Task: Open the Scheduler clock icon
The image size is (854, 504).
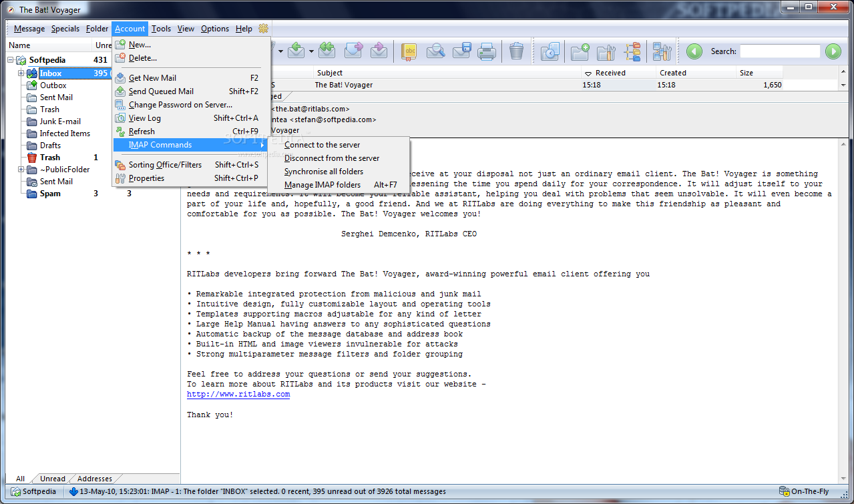Action: 550,51
